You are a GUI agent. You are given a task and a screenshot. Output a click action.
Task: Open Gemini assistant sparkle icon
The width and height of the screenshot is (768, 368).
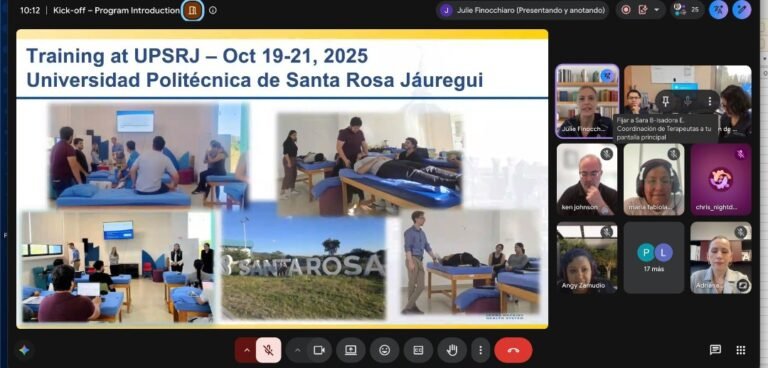[24, 350]
